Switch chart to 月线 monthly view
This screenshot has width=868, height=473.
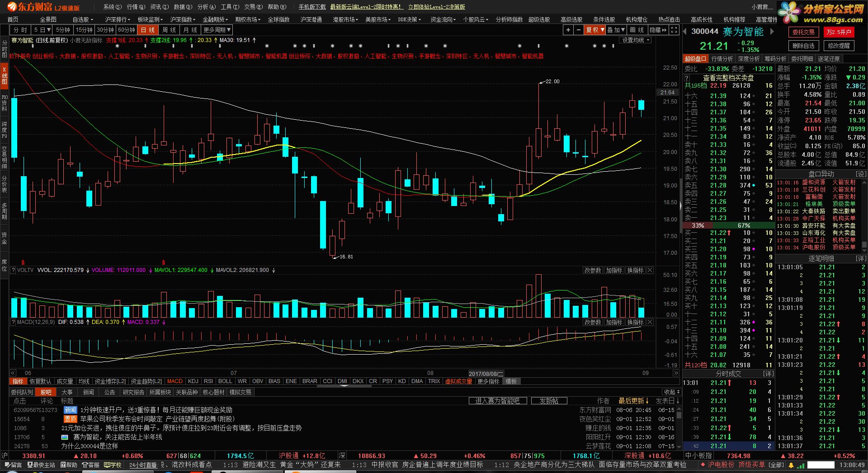[x=190, y=30]
